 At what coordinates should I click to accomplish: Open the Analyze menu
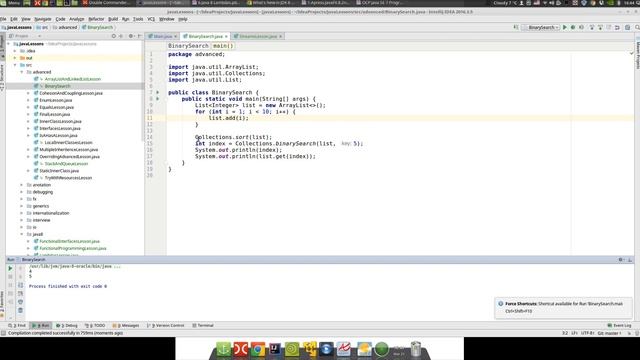point(76,19)
